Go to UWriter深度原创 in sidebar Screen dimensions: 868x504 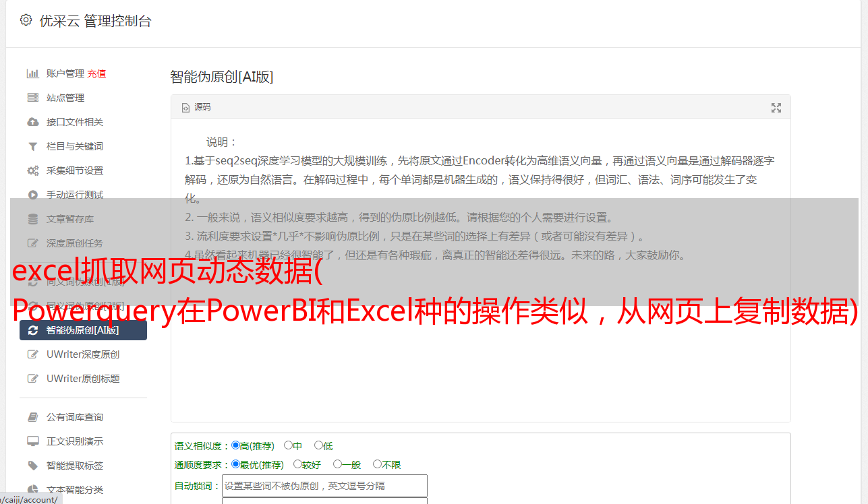pyautogui.click(x=83, y=354)
